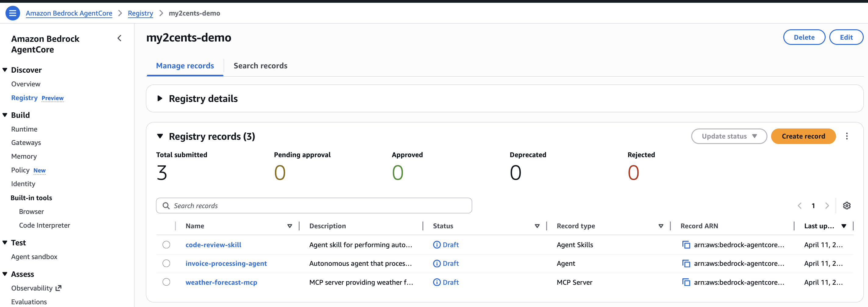Click the table settings gear icon
The width and height of the screenshot is (868, 307).
[x=847, y=205]
